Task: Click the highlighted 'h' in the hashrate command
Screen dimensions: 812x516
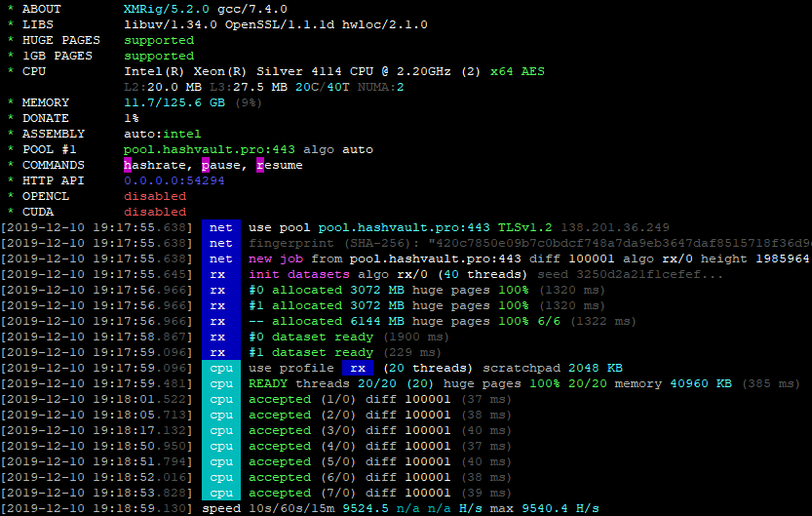Action: click(129, 165)
